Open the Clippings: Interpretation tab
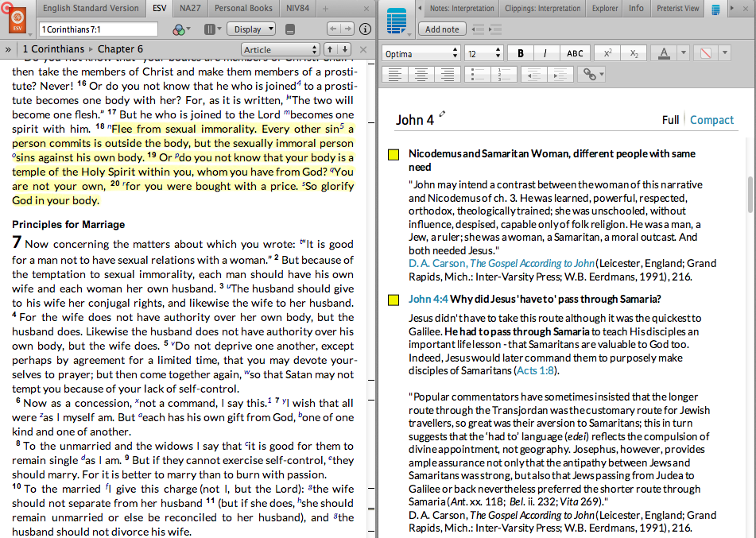The width and height of the screenshot is (756, 538). [x=542, y=8]
